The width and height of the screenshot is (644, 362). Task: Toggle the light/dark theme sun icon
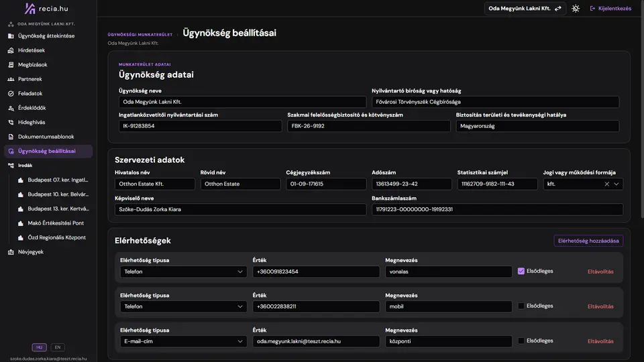576,8
